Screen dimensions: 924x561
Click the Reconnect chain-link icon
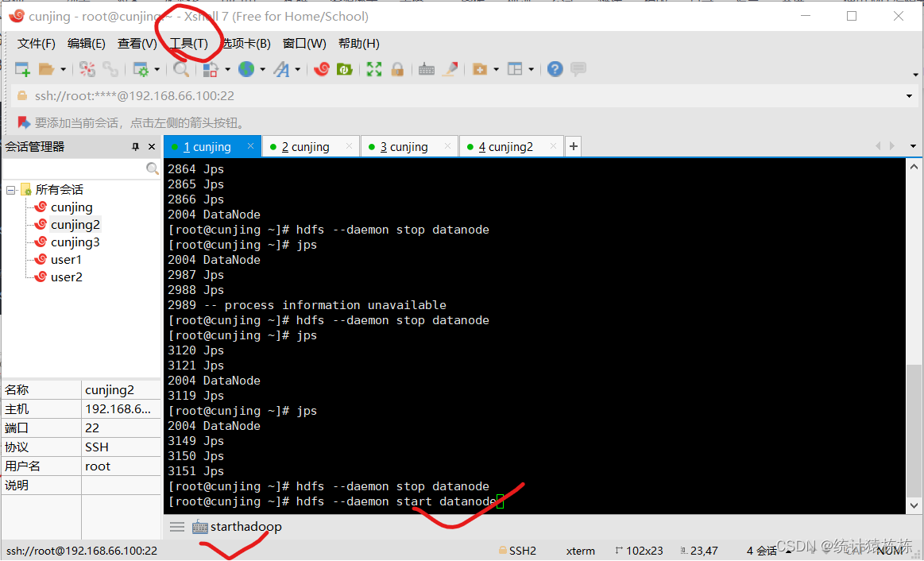point(110,69)
